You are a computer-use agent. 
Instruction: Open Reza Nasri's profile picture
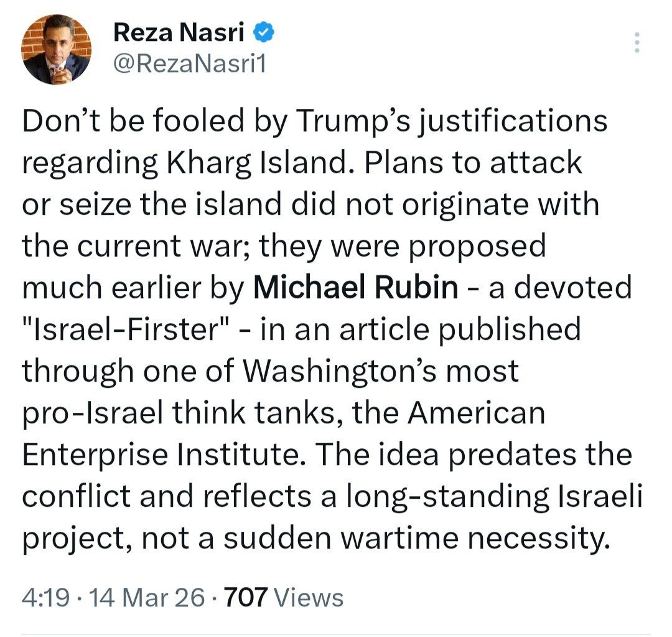(57, 50)
